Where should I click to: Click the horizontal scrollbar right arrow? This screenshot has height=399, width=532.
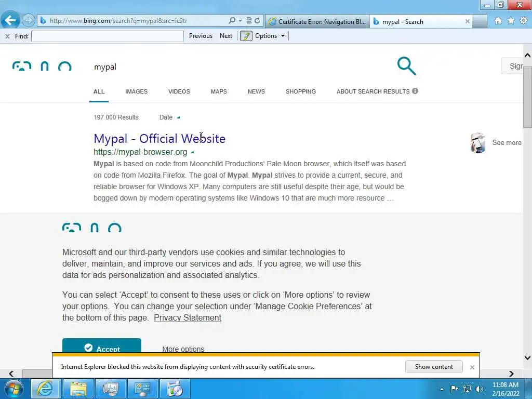coord(511,374)
